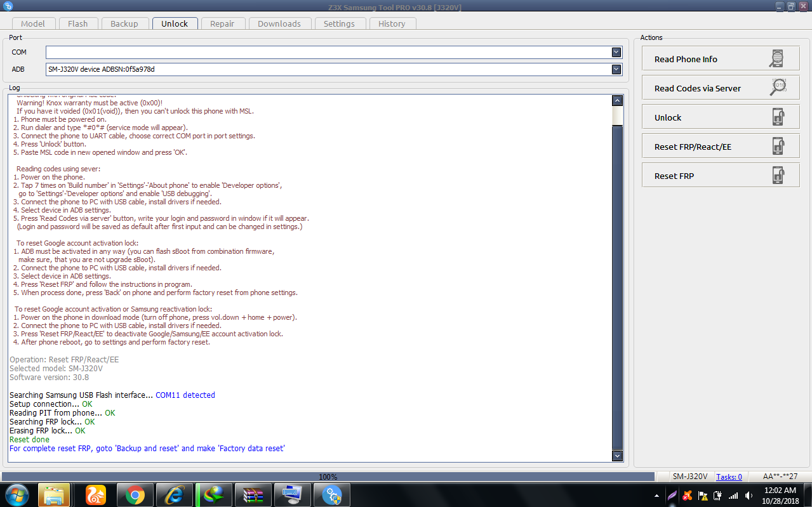Click the volume speaker tray icon
Viewport: 812px width, 507px height.
749,496
